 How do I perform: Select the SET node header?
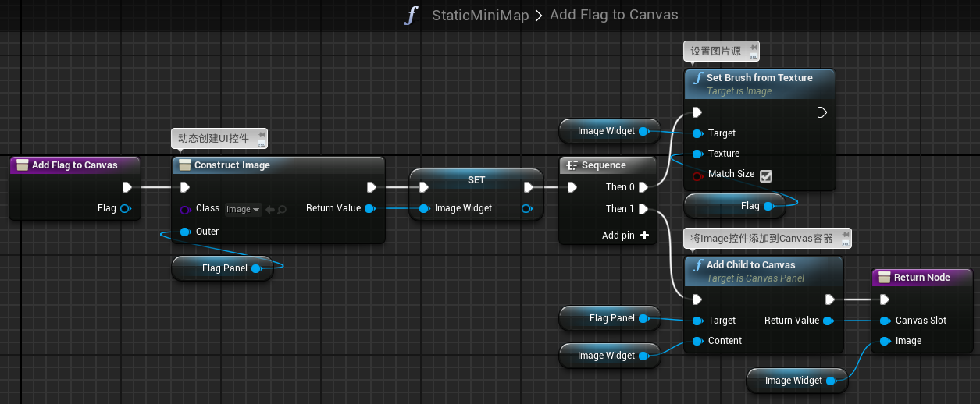(x=476, y=180)
